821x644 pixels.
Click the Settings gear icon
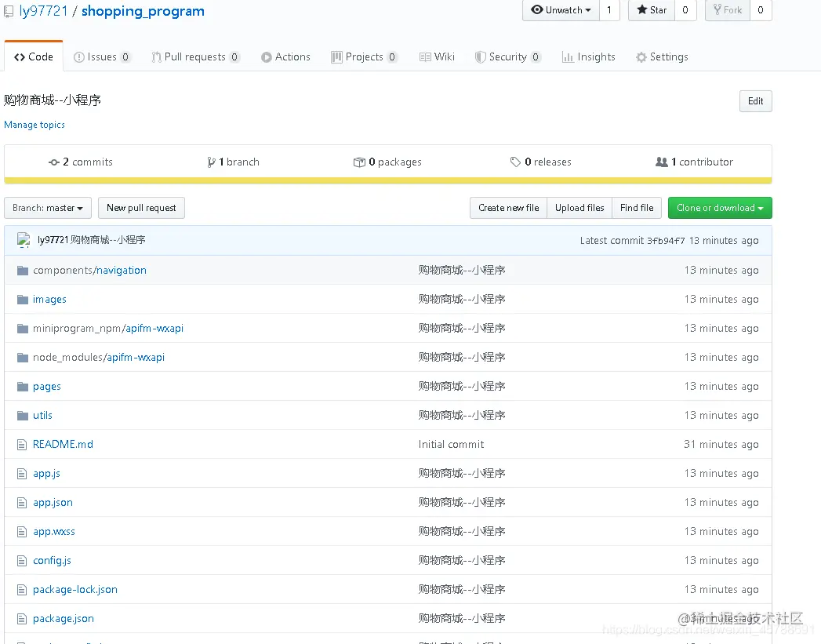pyautogui.click(x=641, y=57)
